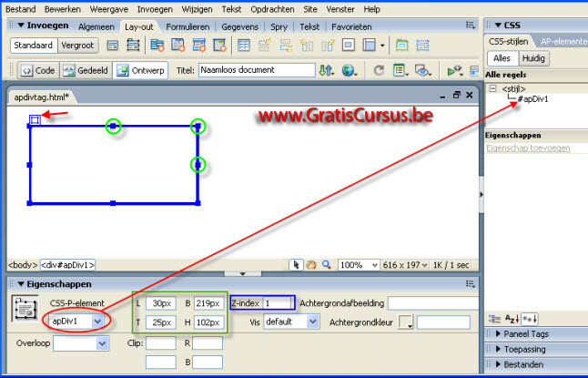Image resolution: width=588 pixels, height=378 pixels.
Task: Insert Spry Tabbed Panels widget
Action: pyautogui.click(x=178, y=46)
